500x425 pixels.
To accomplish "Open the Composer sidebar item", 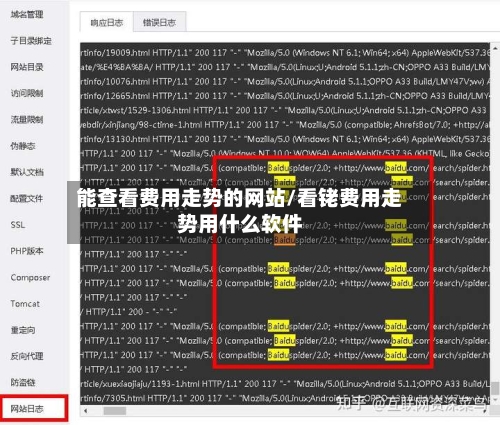I will (30, 277).
